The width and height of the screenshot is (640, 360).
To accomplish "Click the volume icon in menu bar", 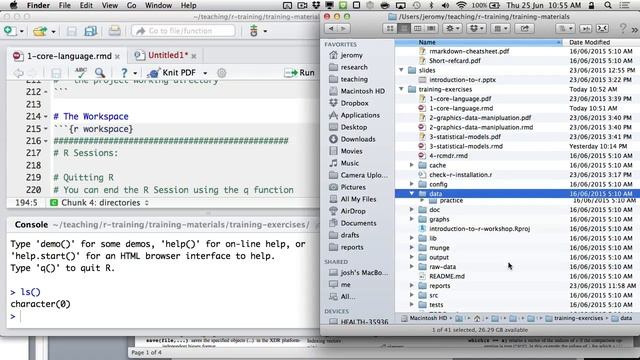I will (x=445, y=5).
